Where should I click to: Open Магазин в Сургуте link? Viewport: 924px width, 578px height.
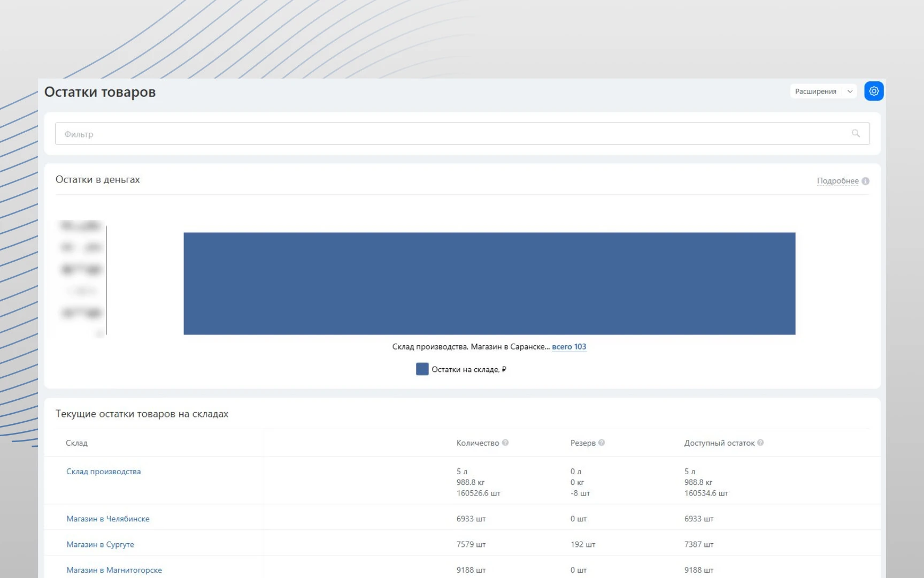coord(100,544)
